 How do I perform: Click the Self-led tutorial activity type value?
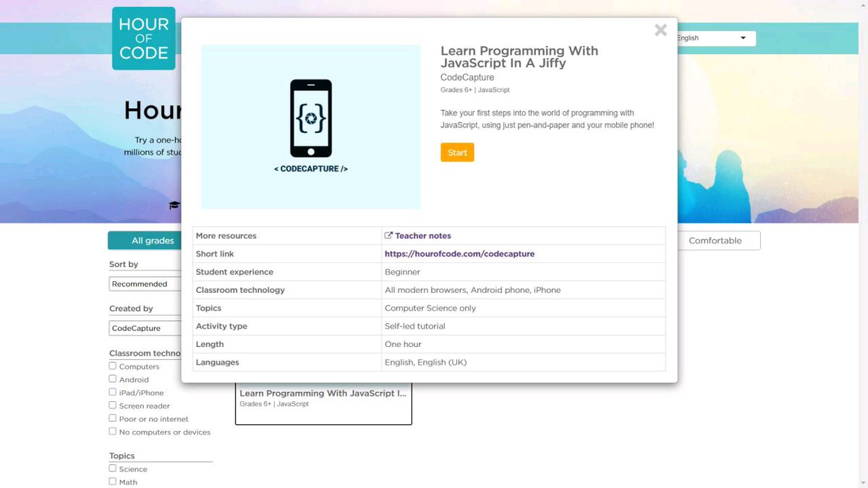coord(415,326)
